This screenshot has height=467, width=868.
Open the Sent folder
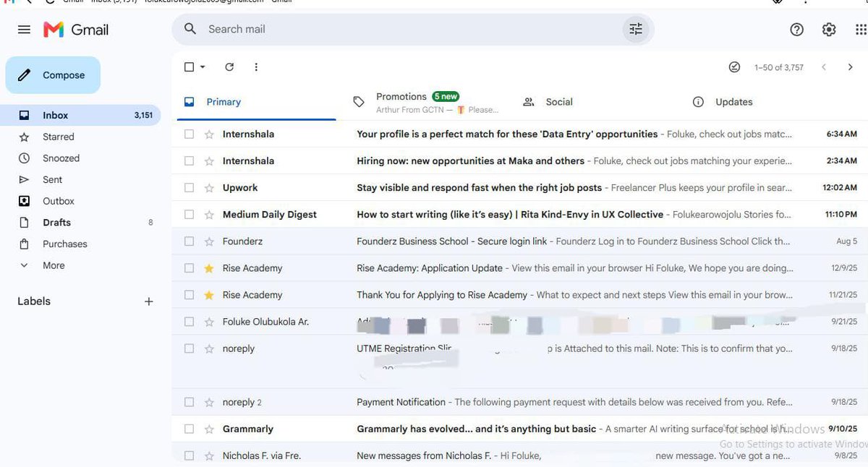point(52,179)
